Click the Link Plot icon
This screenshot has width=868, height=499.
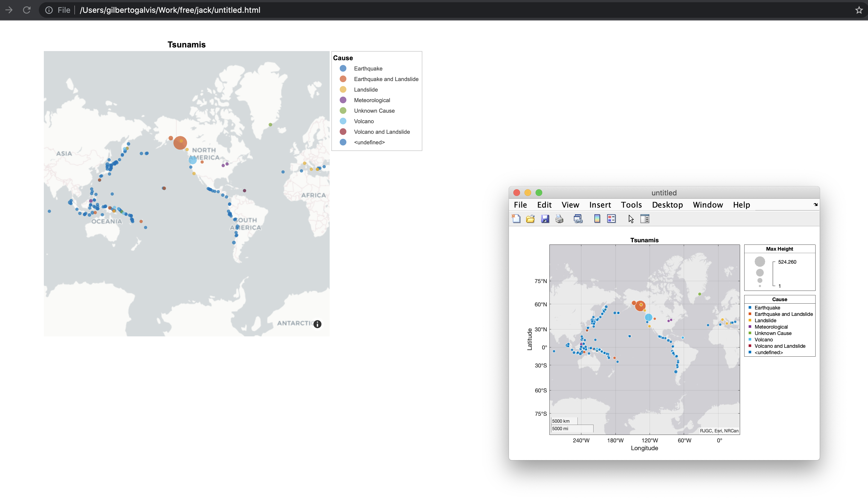[578, 219]
